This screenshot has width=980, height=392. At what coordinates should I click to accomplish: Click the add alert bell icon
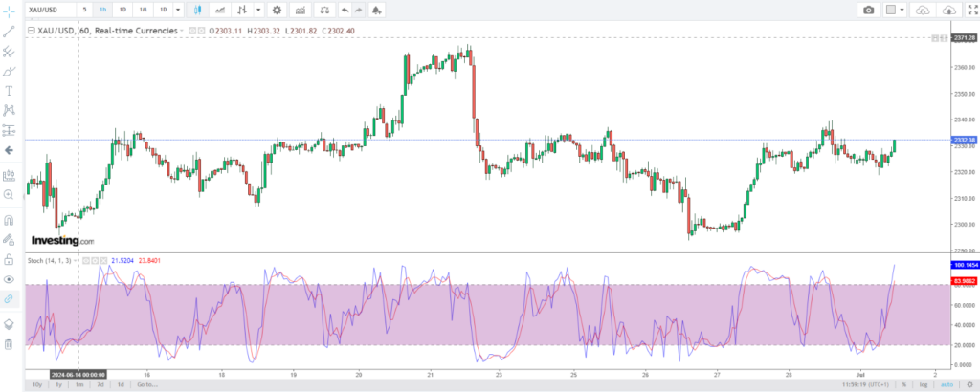pos(376,10)
